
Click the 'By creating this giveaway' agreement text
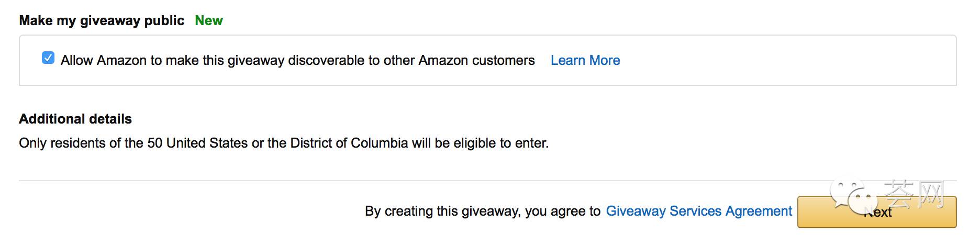point(483,211)
